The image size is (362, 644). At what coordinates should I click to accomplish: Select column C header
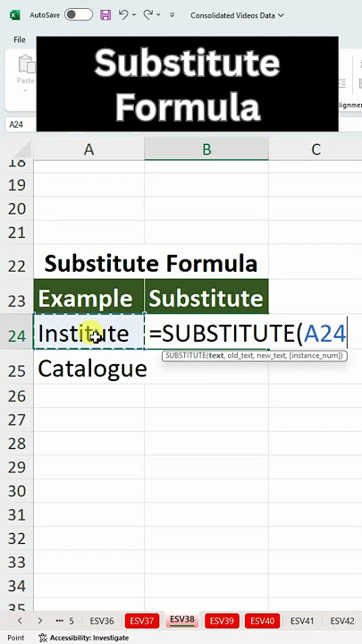tap(316, 149)
